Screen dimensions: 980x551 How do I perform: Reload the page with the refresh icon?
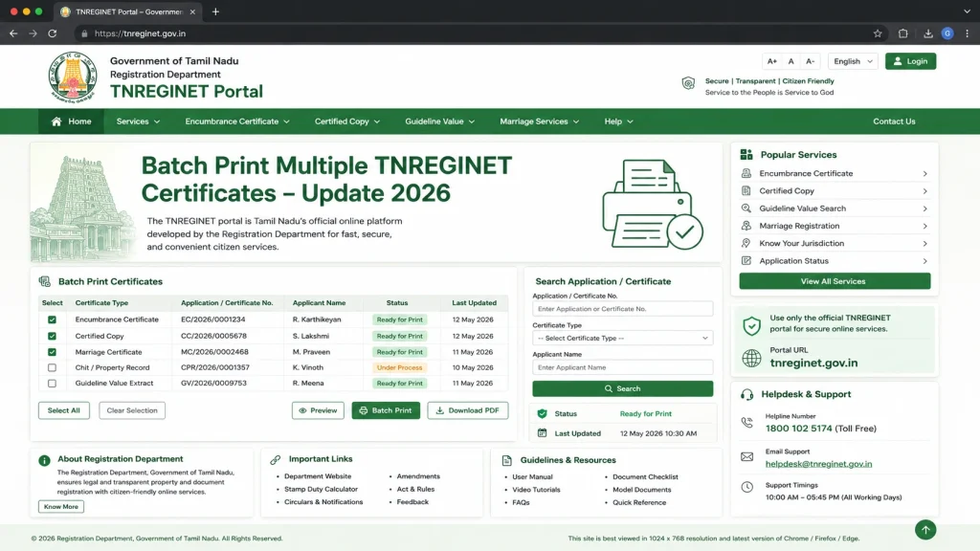pos(53,33)
